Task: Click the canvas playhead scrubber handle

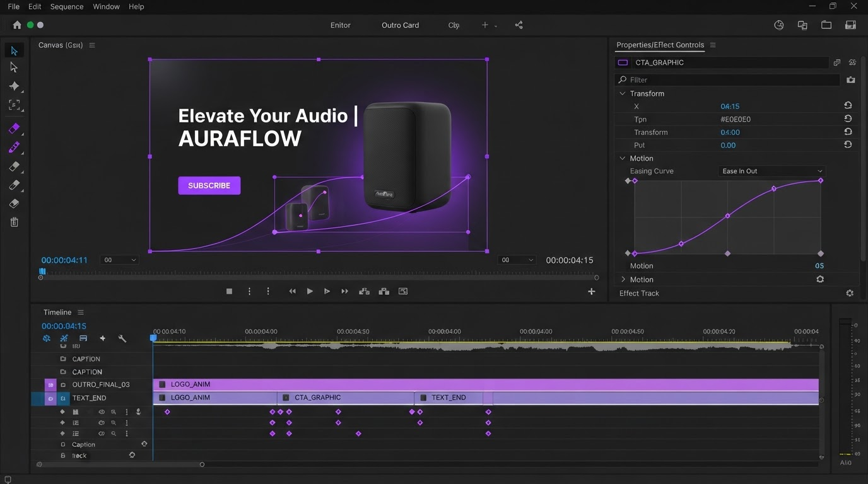Action: (42, 272)
